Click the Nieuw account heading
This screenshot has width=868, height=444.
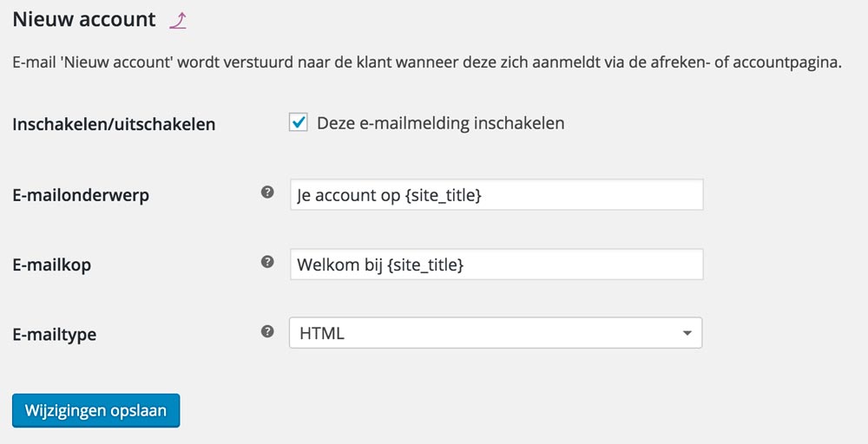[84, 19]
